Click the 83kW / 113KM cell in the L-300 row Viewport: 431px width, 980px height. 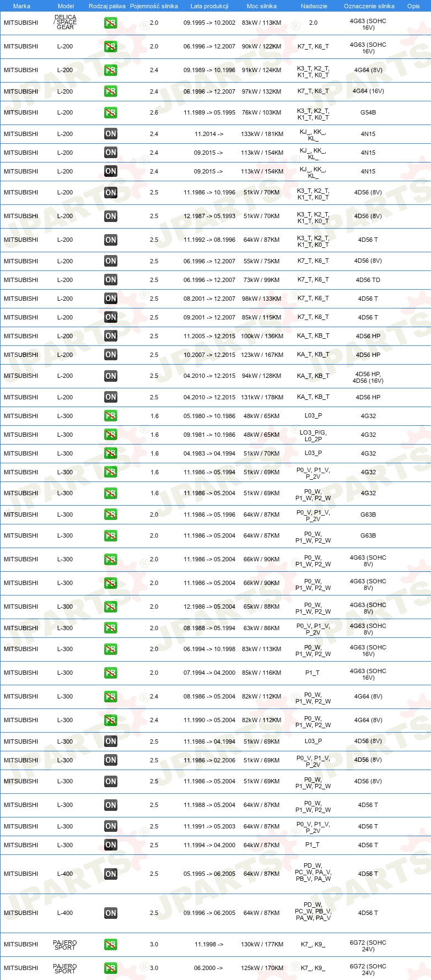(x=262, y=649)
